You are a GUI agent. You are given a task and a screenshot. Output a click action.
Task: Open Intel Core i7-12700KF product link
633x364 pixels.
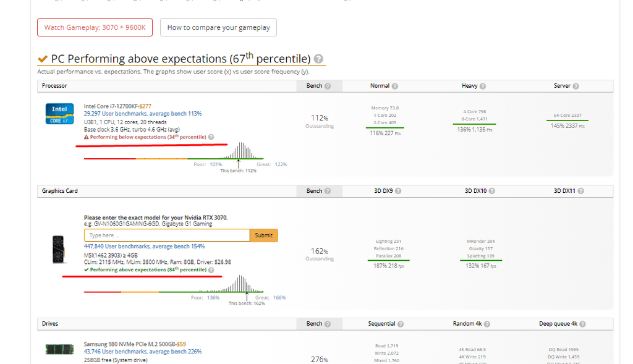(111, 106)
